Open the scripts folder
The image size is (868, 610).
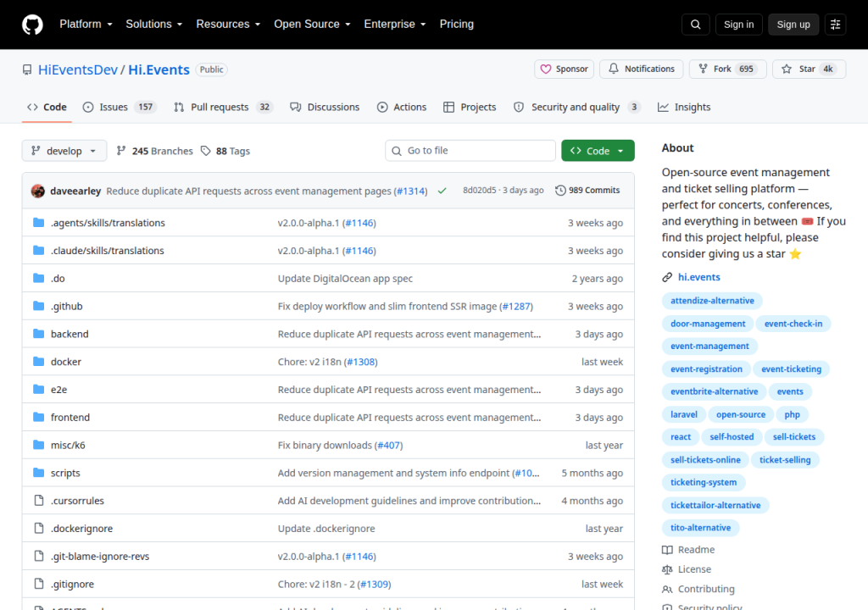65,473
